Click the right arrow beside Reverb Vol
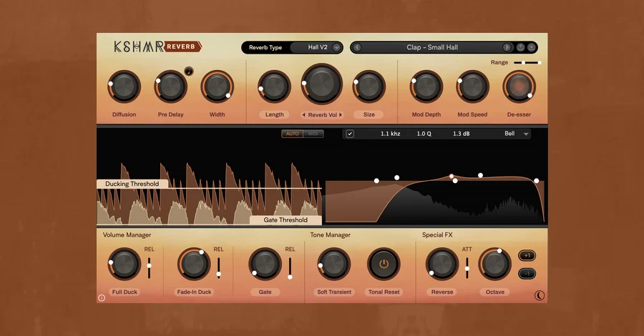The width and height of the screenshot is (644, 336). pos(341,115)
